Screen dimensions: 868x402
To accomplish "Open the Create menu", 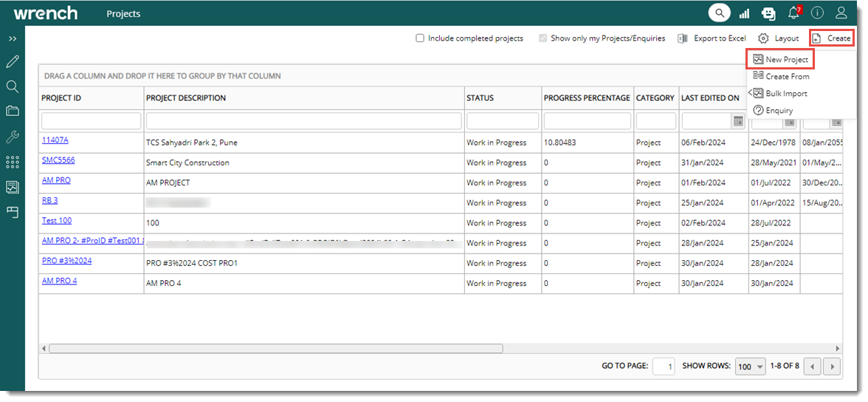I will (831, 38).
